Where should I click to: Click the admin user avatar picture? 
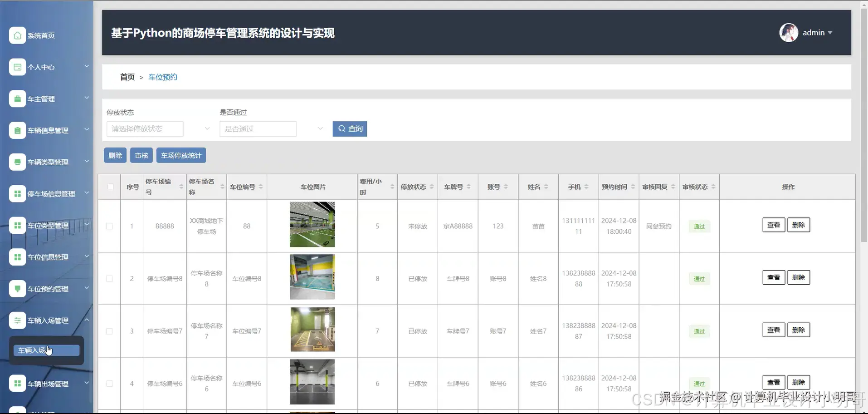[789, 33]
